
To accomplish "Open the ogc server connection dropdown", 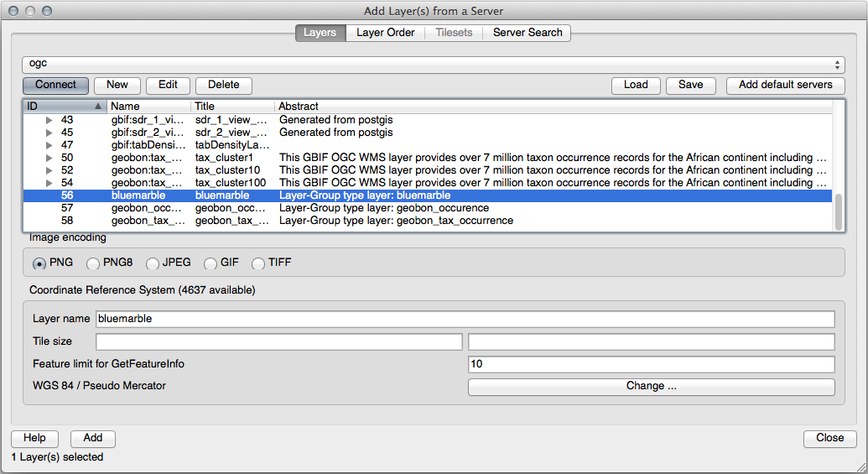I will click(433, 64).
